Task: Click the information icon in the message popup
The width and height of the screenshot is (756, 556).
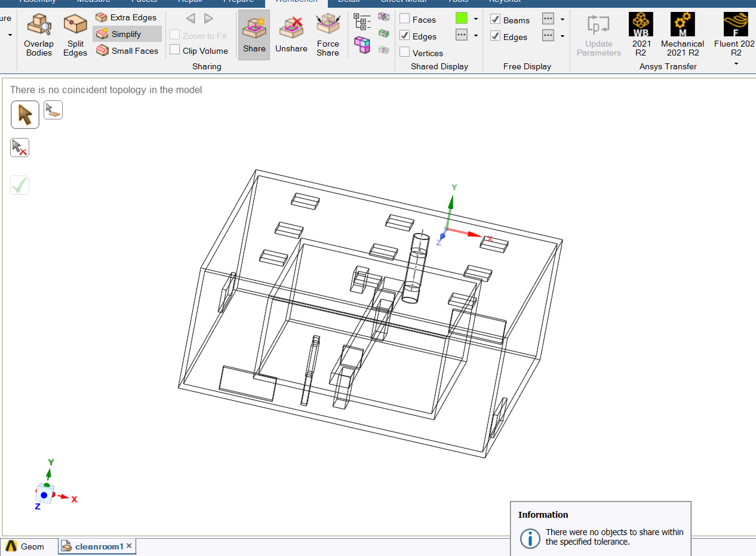Action: coord(530,537)
